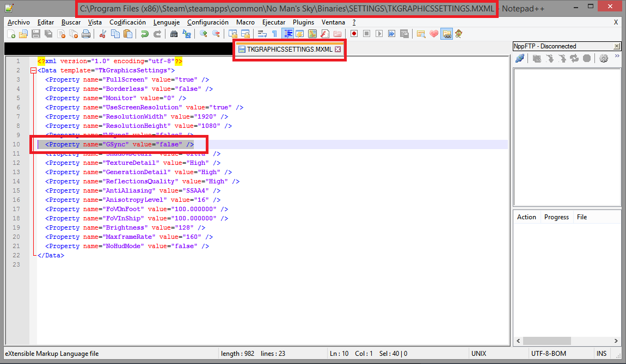The height and width of the screenshot is (364, 626).
Task: Expand NppFTP toolbar overflow chevron
Action: click(617, 56)
